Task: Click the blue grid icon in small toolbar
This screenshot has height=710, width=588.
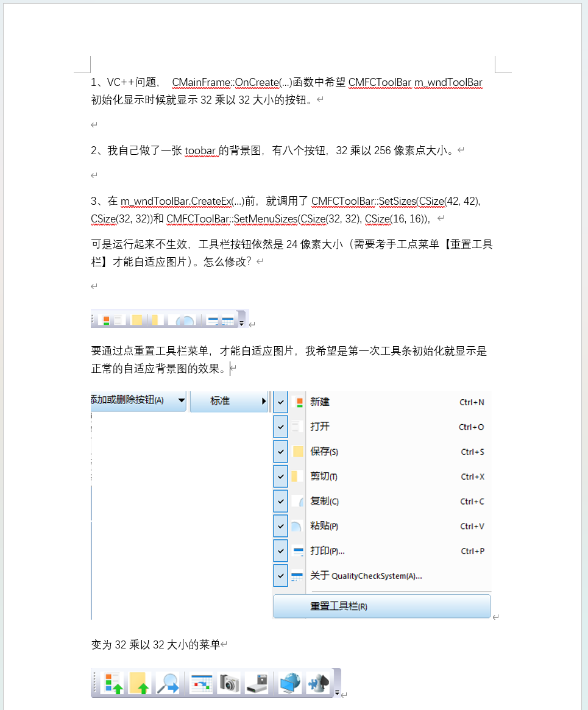Action: point(228,321)
